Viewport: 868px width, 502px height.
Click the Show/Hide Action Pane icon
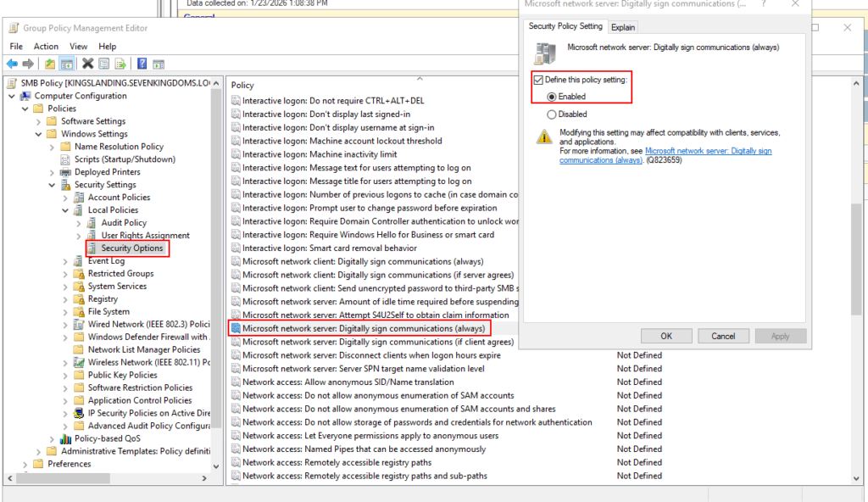(x=158, y=64)
